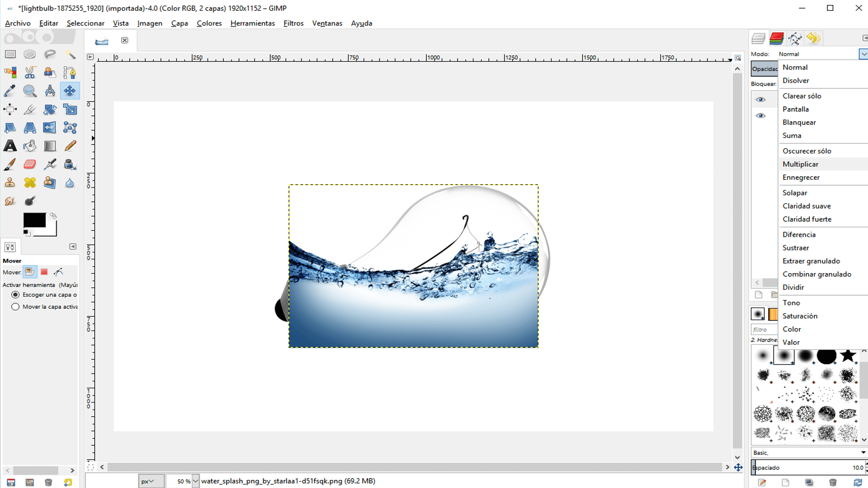Select the Rectangle Select tool
The height and width of the screenshot is (488, 868).
(10, 54)
